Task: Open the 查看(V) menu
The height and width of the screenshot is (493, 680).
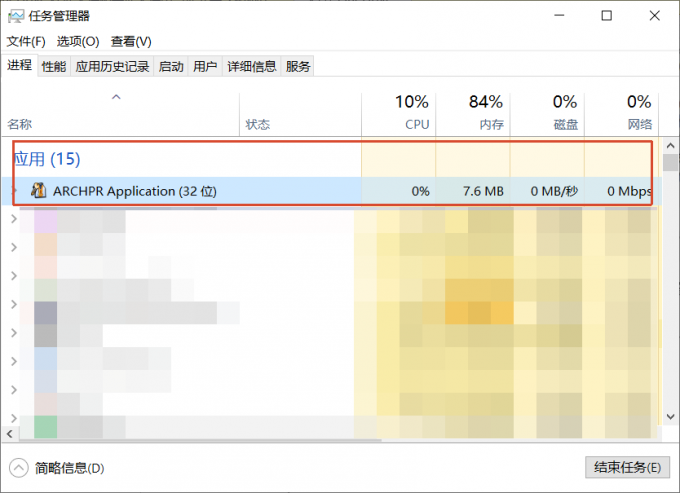Action: 131,42
